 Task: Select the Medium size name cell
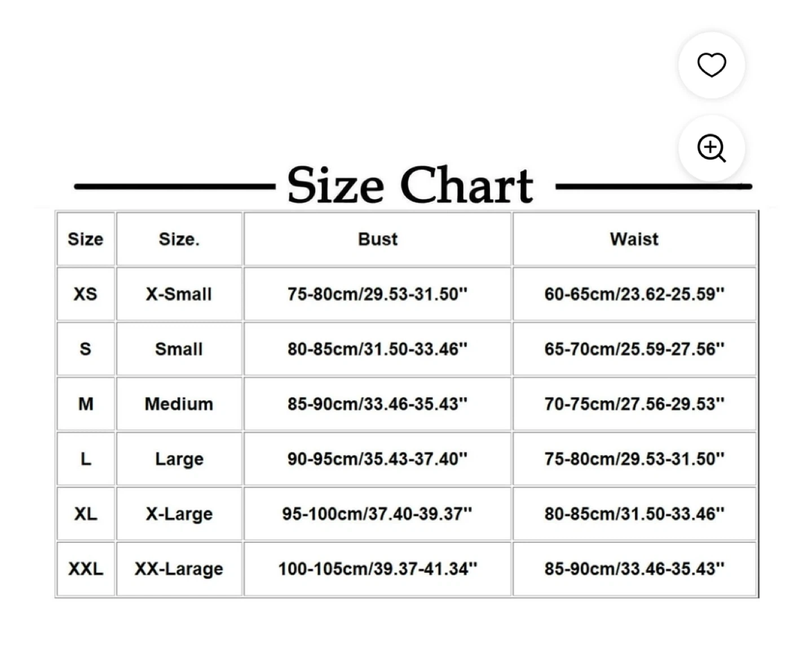(179, 404)
